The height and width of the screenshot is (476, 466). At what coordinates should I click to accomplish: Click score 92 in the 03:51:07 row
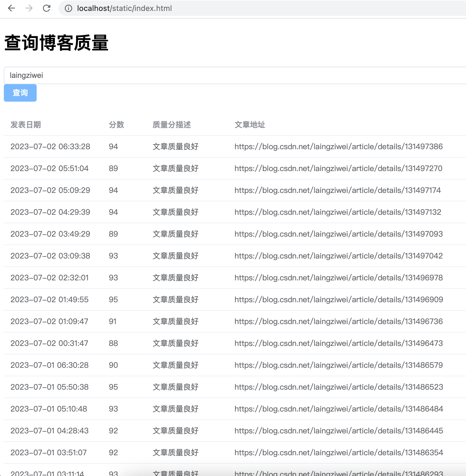tap(113, 453)
